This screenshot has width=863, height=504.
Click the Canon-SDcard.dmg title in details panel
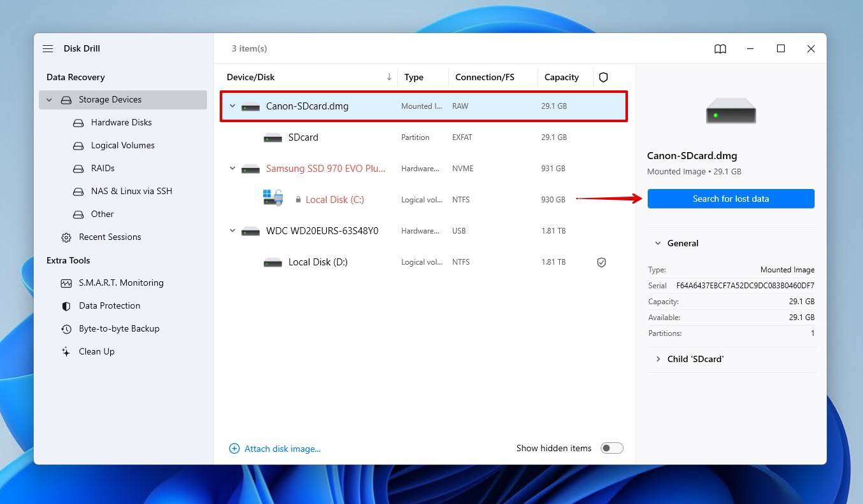[692, 155]
